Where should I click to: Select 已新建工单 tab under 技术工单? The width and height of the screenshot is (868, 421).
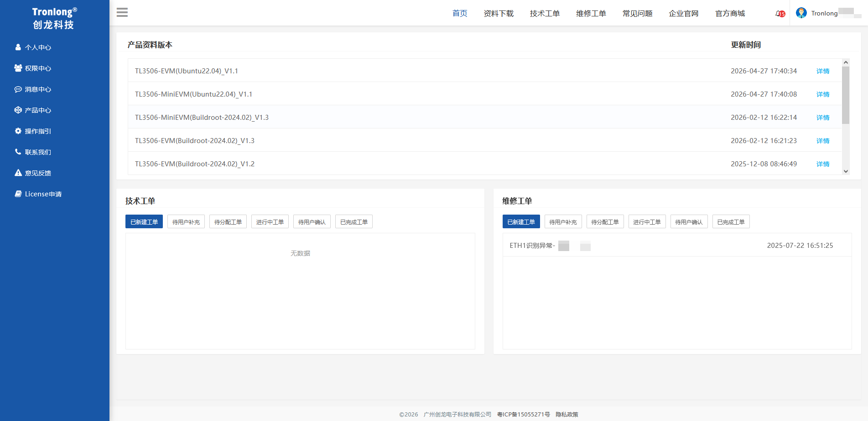click(x=144, y=222)
